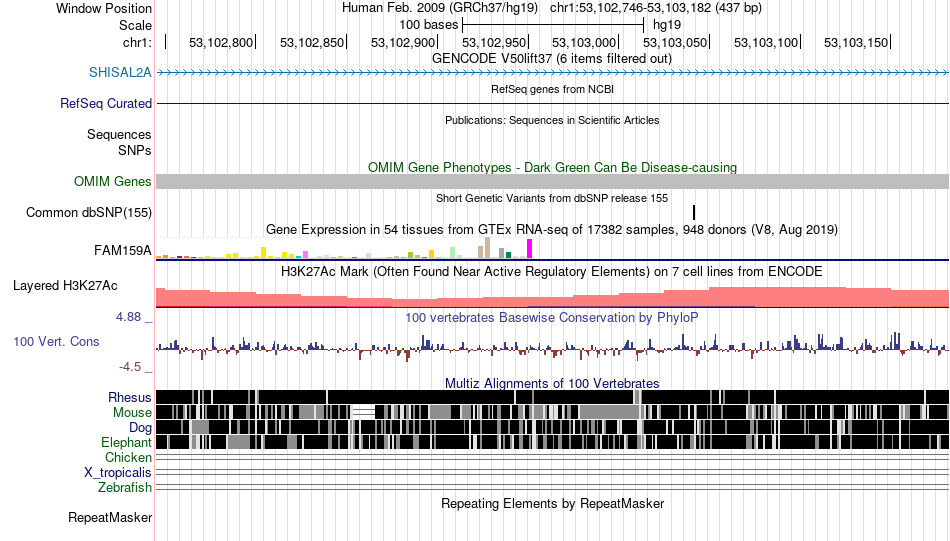Image resolution: width=950 pixels, height=541 pixels.
Task: Click the RepeatMasker track label
Action: coord(110,518)
